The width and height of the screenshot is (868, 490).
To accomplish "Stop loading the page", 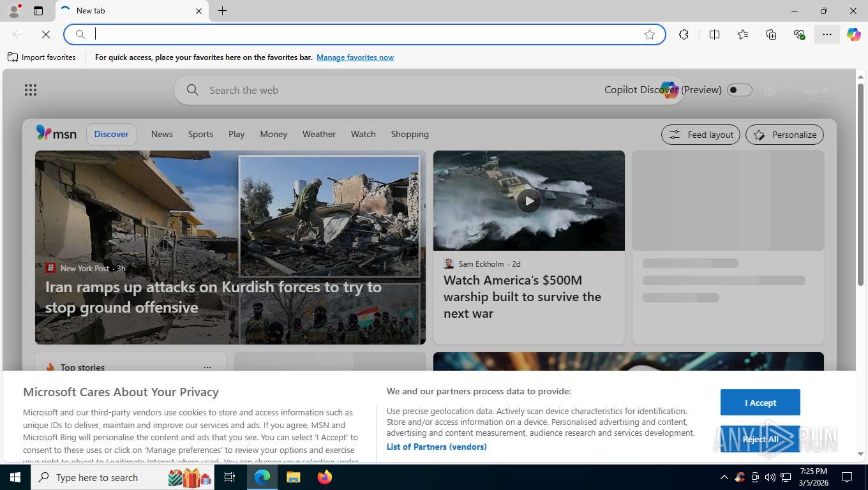I will [46, 34].
